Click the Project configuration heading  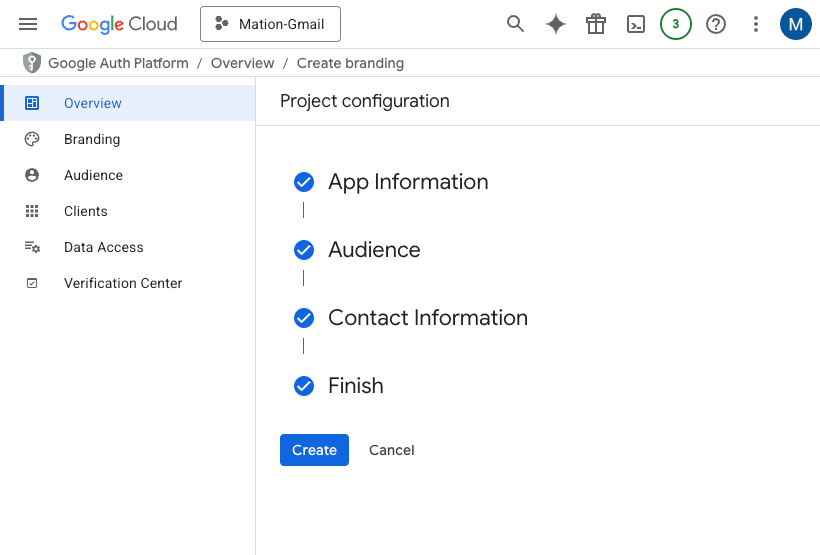[x=365, y=101]
